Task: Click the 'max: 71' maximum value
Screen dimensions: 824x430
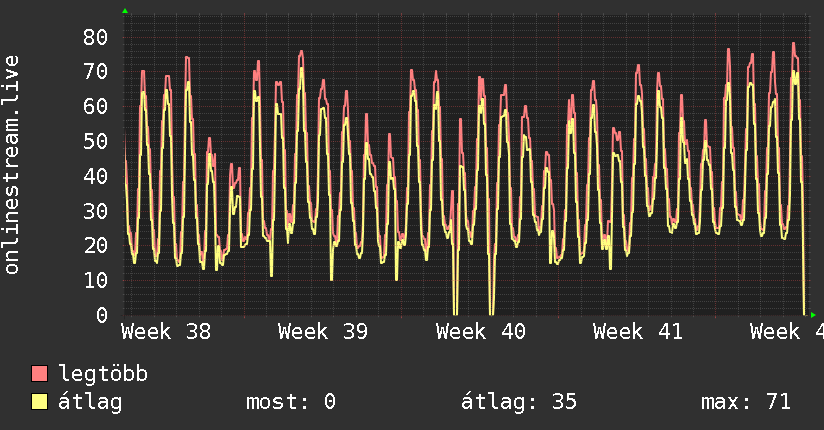Action: [746, 402]
